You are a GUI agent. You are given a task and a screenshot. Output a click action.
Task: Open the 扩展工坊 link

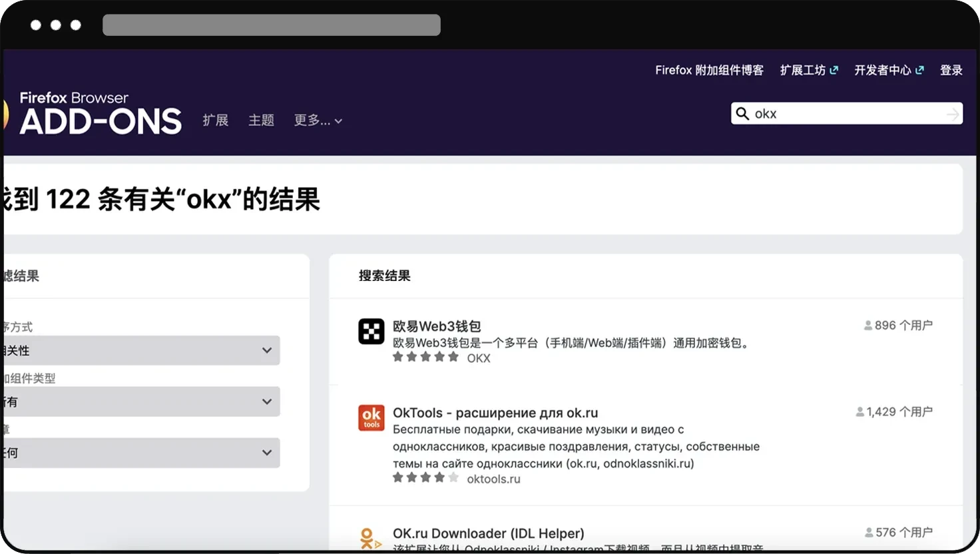pos(803,70)
